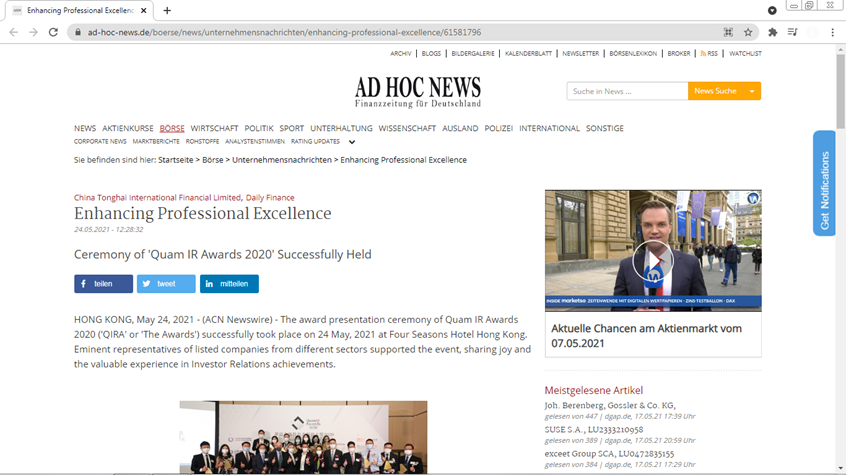Open the AKTIENKURSE menu section

[128, 128]
